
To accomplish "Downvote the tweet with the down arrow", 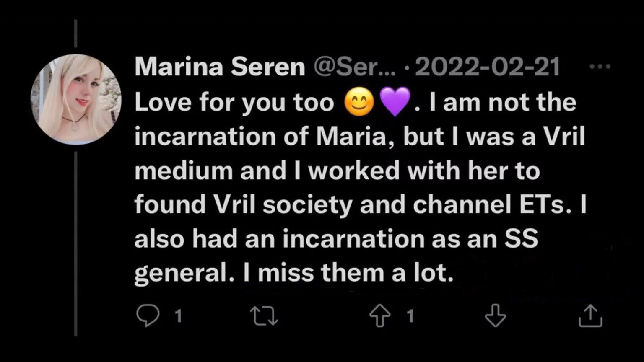I will [495, 315].
